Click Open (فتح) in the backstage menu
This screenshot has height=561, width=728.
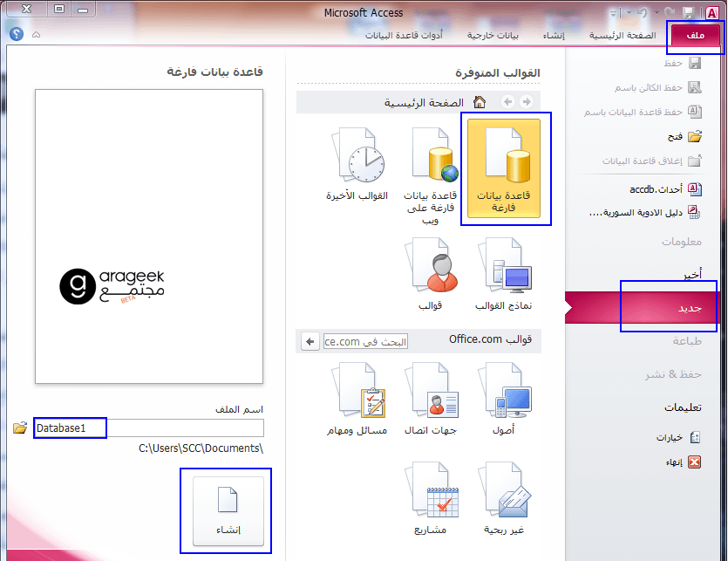click(x=684, y=137)
